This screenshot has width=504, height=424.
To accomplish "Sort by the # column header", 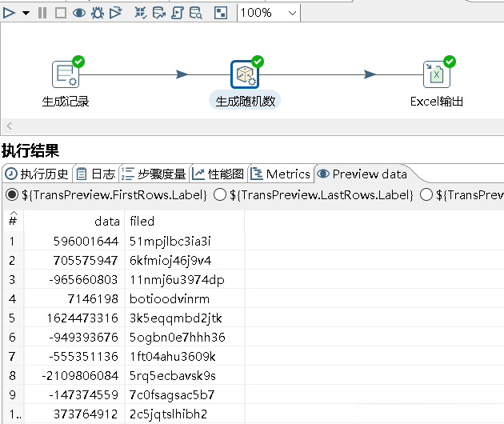I will pyautogui.click(x=14, y=221).
